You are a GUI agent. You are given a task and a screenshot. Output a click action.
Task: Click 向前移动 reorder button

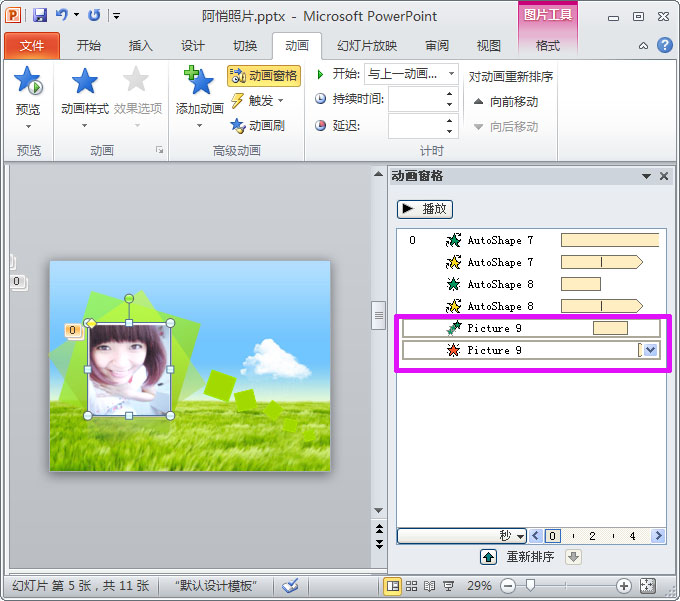pos(505,102)
